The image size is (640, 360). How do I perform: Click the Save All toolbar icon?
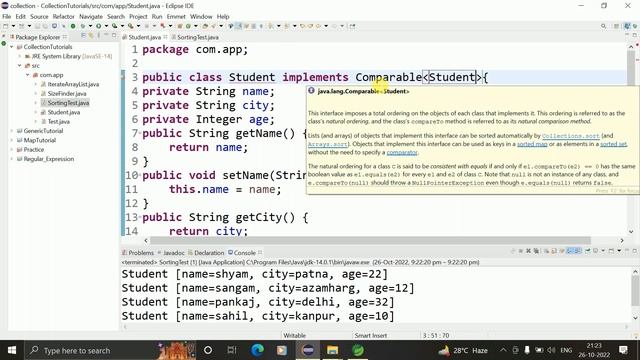coord(45,26)
